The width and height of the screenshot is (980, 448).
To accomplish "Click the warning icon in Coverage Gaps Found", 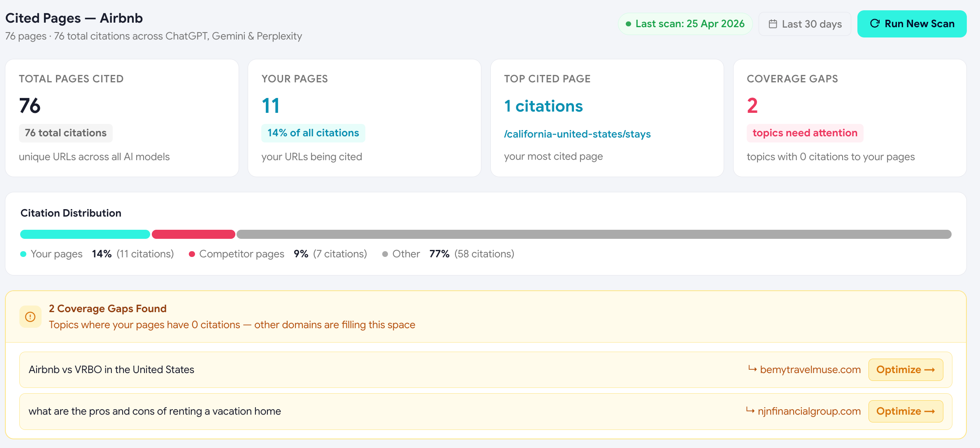I will tap(30, 317).
